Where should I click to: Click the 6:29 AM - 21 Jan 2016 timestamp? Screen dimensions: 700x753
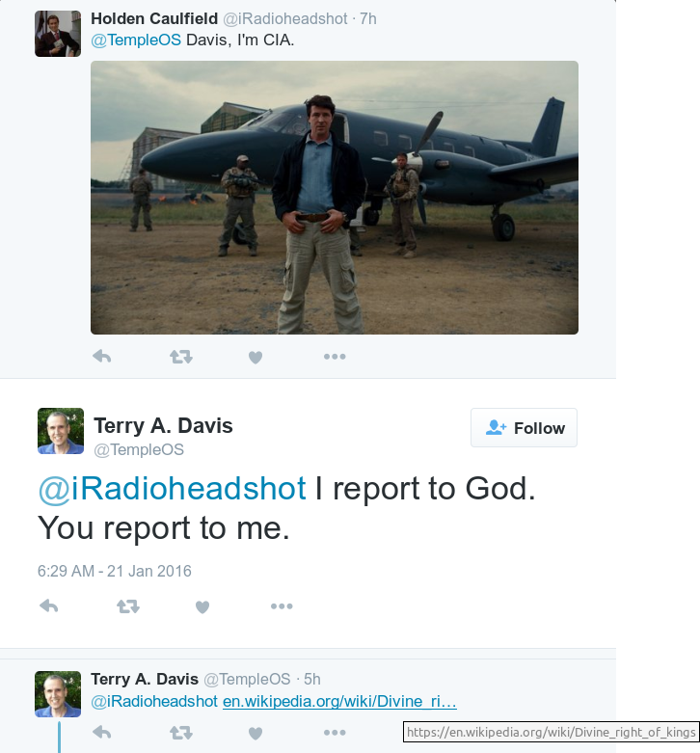114,571
